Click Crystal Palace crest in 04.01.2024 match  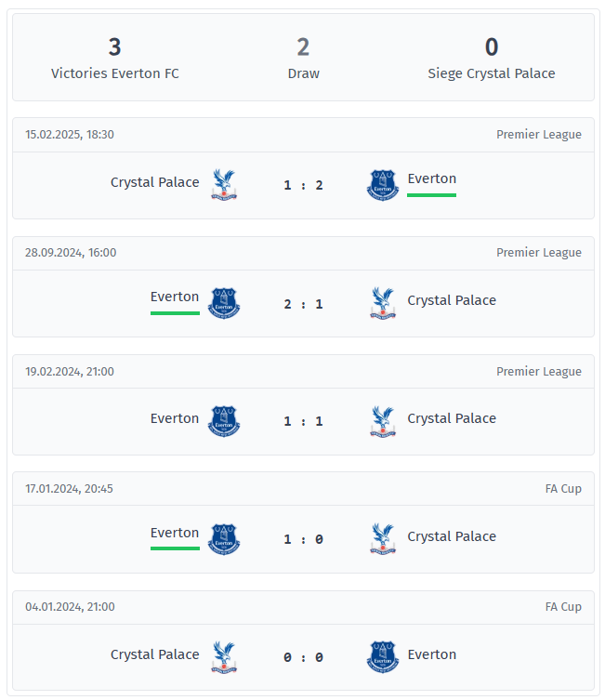[224, 656]
